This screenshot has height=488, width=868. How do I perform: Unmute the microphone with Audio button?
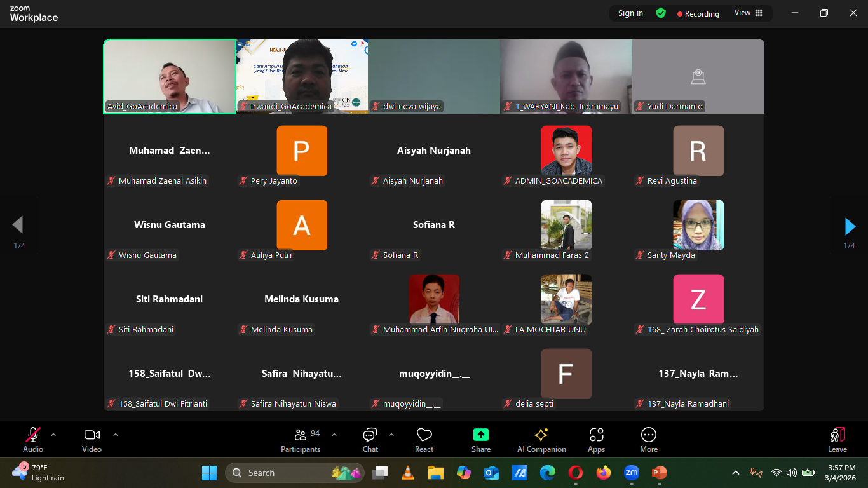pyautogui.click(x=33, y=440)
